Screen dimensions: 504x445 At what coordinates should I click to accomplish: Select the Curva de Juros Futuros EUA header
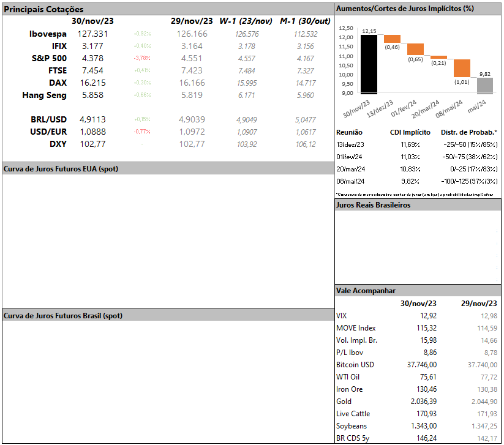coord(61,169)
